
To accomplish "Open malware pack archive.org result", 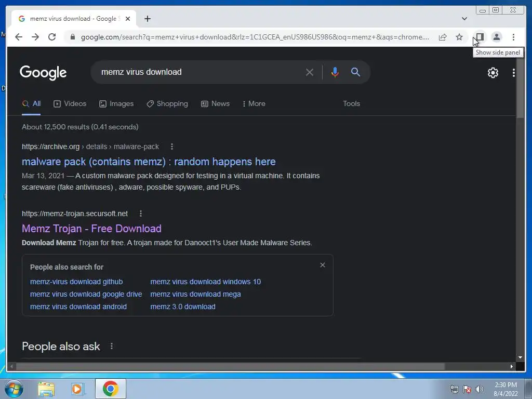I will click(x=149, y=162).
